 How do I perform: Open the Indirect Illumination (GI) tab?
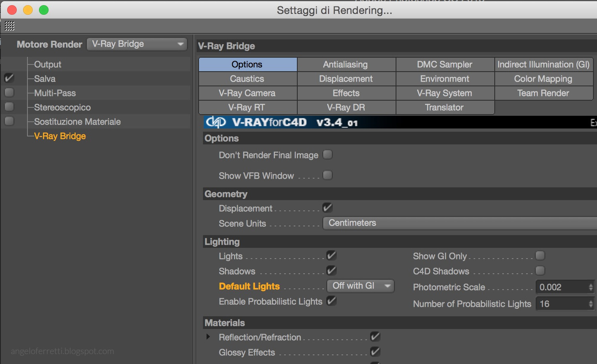(x=544, y=64)
